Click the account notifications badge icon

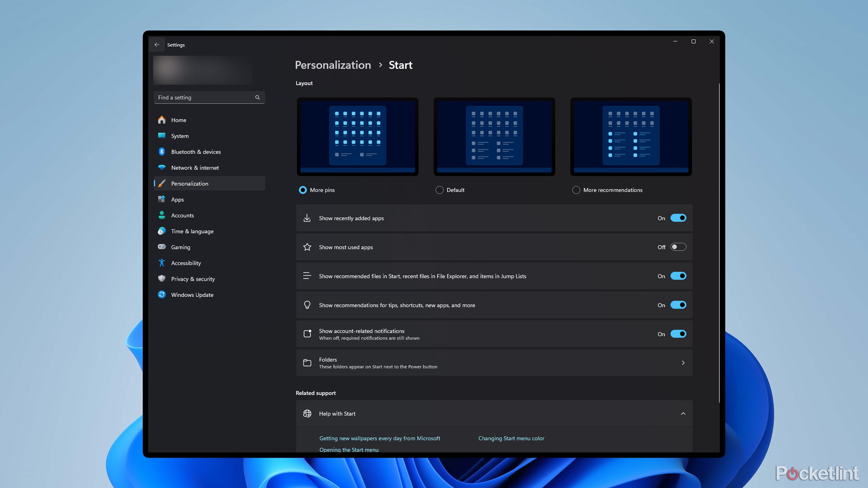tap(307, 334)
